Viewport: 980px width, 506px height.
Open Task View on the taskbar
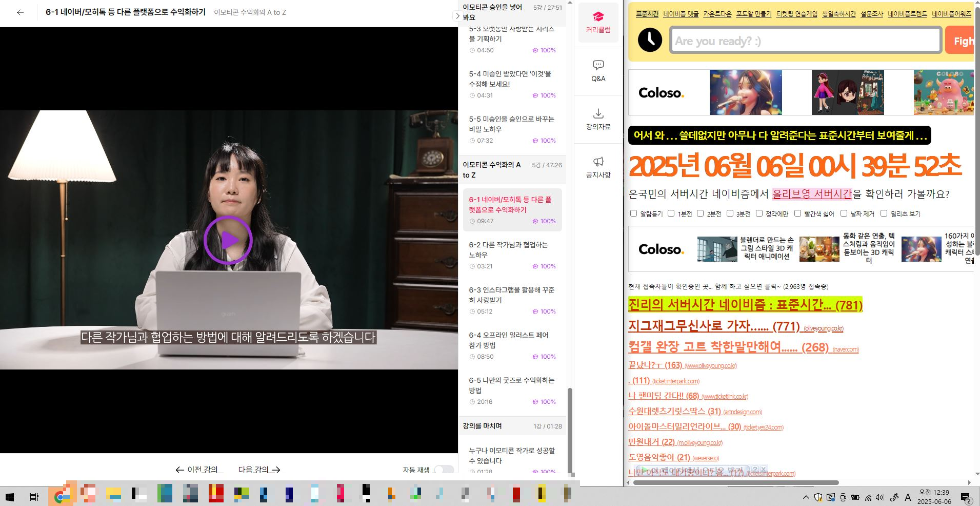[34, 497]
